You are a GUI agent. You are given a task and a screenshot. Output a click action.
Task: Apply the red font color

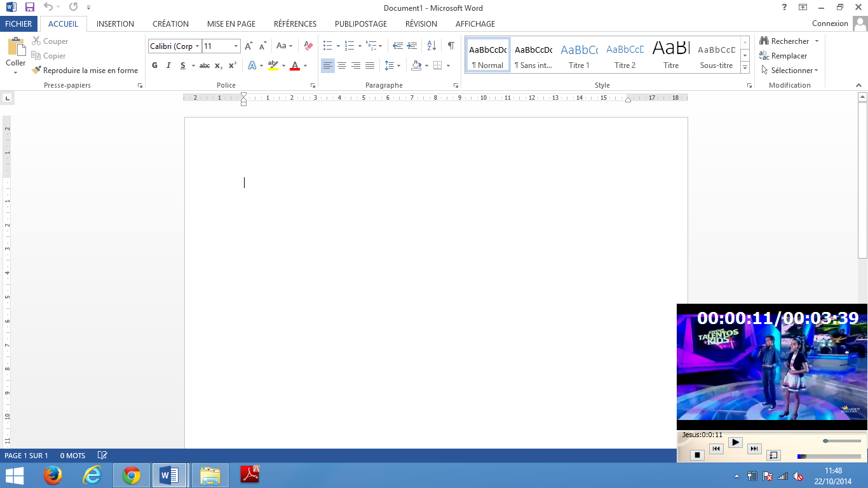pyautogui.click(x=294, y=65)
